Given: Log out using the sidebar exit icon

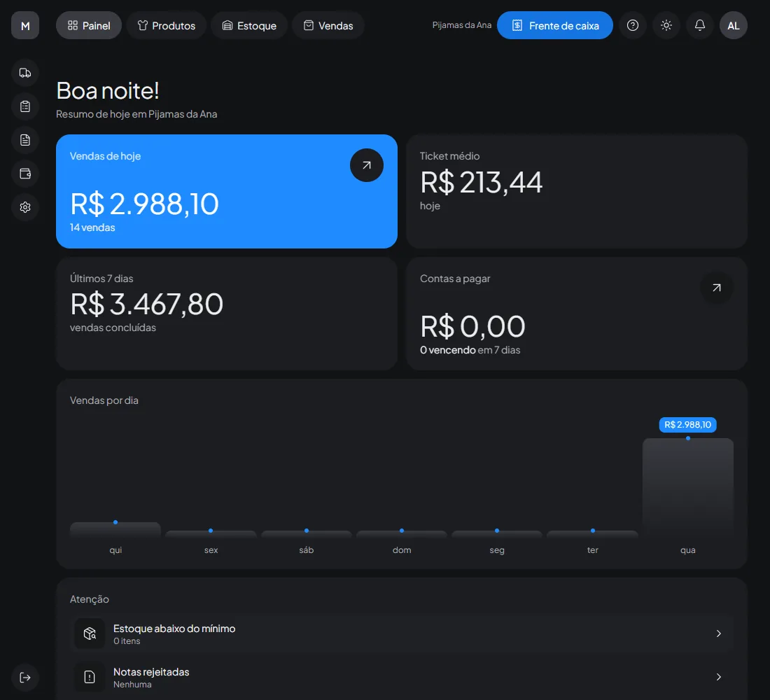Looking at the screenshot, I should click(x=25, y=678).
